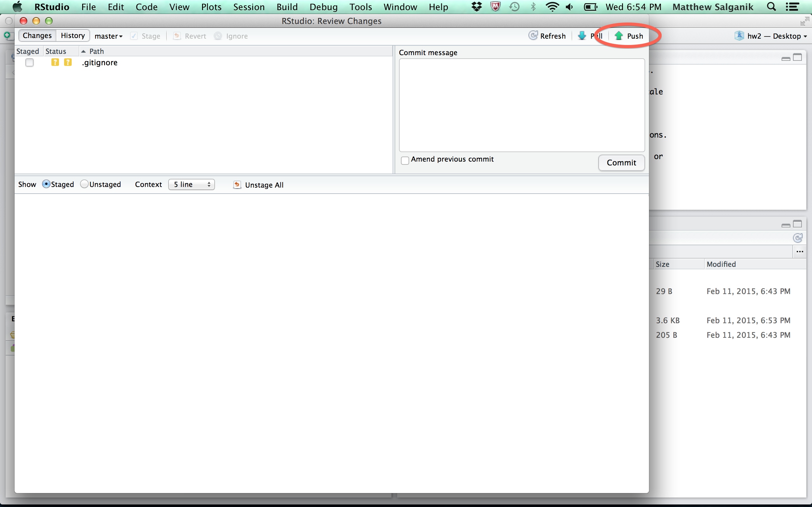
Task: Open the Context 5 line dropdown
Action: pos(191,184)
